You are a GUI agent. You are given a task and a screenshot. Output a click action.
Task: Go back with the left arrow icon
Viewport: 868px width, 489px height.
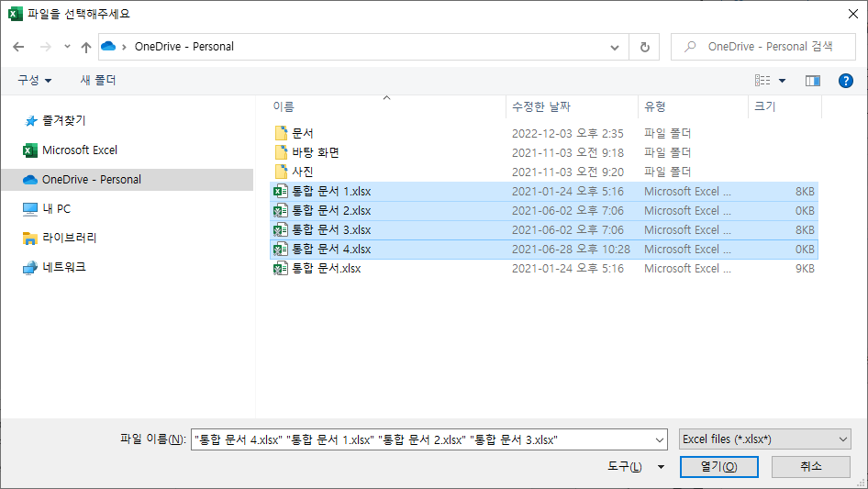click(x=19, y=47)
